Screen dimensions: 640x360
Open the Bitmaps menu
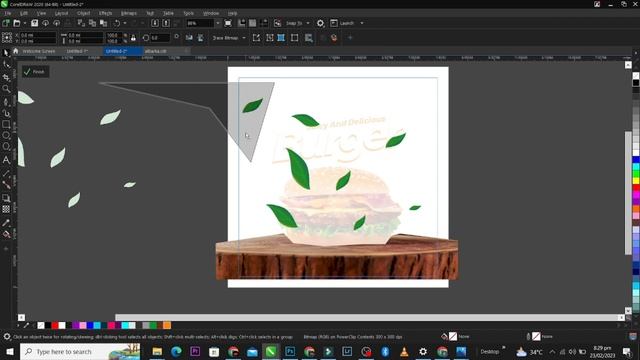(x=129, y=13)
